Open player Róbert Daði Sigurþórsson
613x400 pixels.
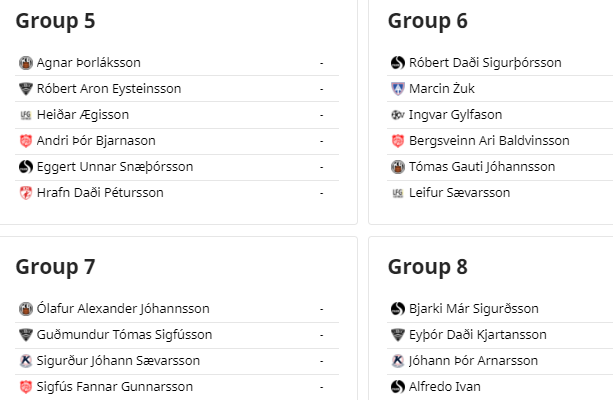[485, 63]
